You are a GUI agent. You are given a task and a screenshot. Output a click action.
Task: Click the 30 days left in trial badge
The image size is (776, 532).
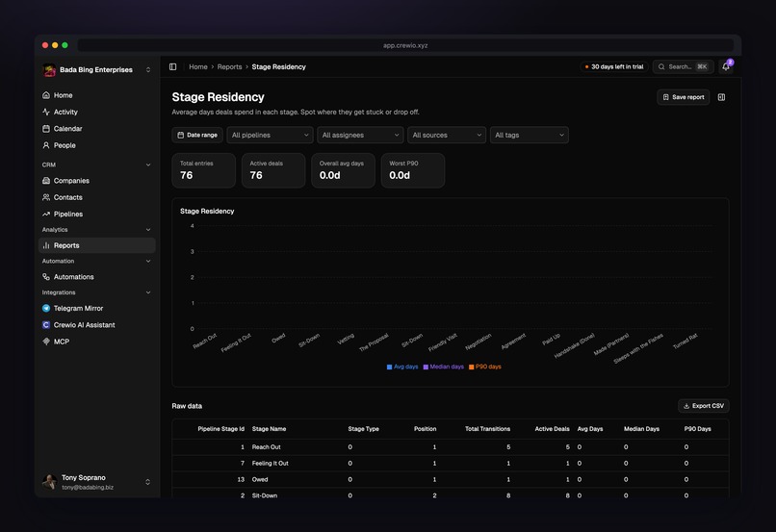point(614,66)
